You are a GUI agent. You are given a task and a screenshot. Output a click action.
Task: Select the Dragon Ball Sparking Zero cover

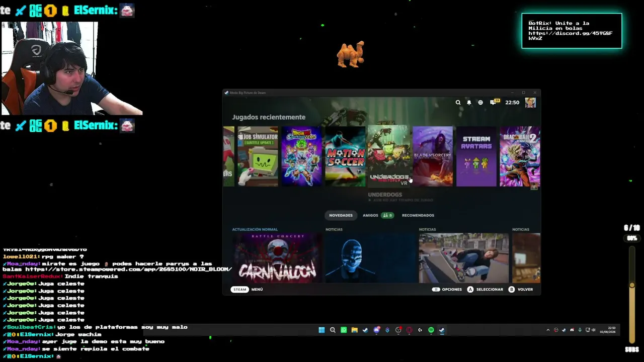pos(301,156)
